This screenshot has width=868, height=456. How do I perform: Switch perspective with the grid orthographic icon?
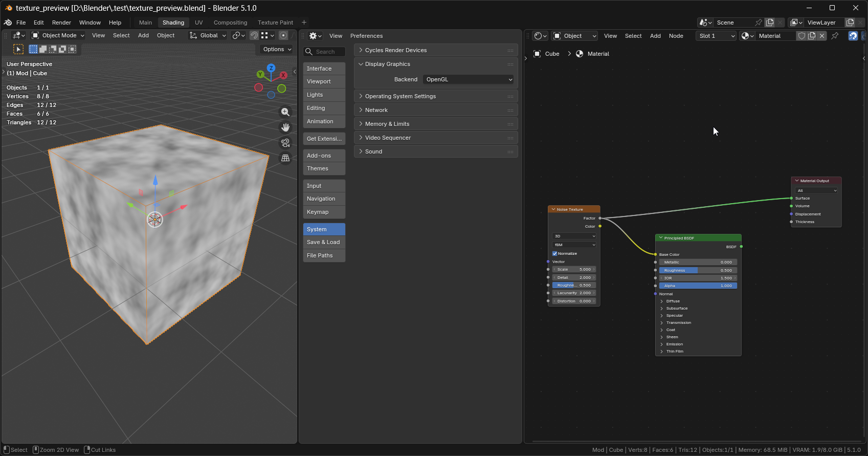coord(285,158)
